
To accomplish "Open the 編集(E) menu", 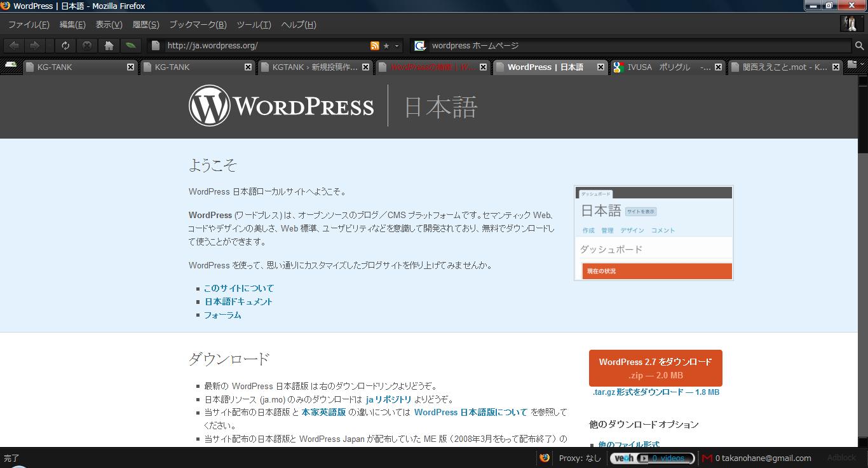I will click(x=72, y=25).
